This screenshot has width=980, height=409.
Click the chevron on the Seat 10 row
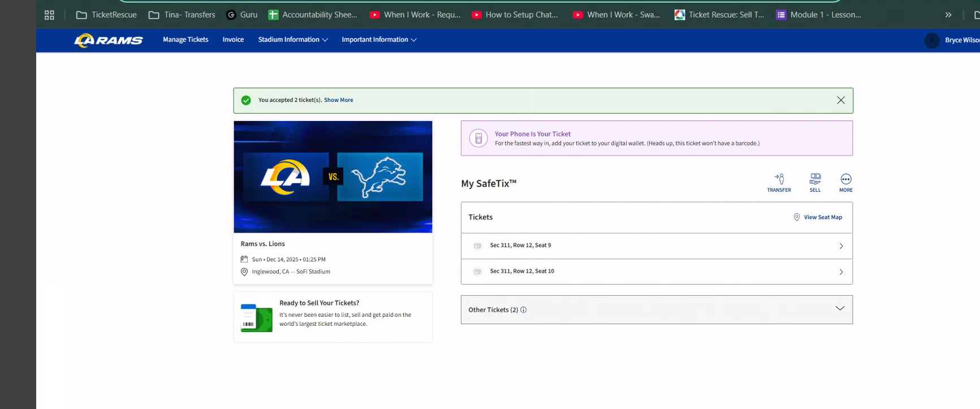pos(841,272)
